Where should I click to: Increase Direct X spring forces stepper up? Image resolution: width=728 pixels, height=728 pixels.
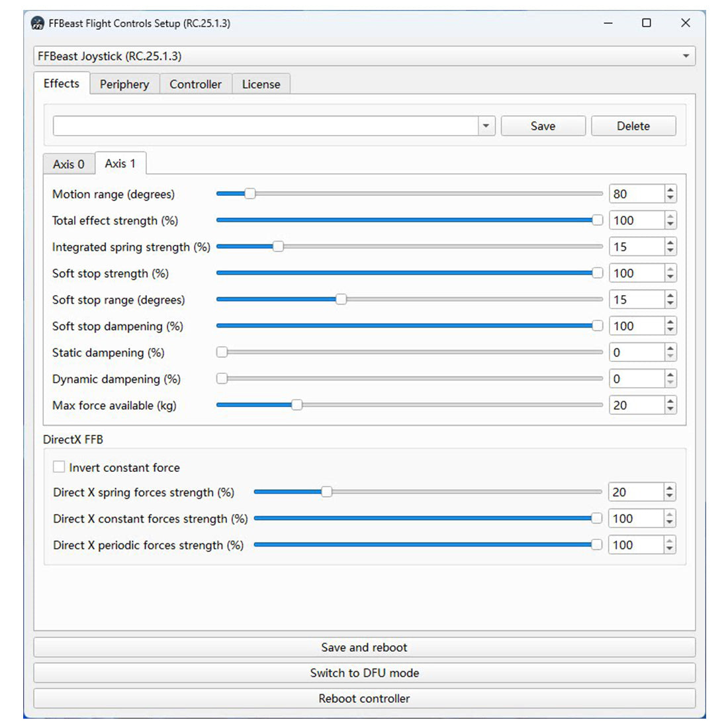click(x=670, y=488)
